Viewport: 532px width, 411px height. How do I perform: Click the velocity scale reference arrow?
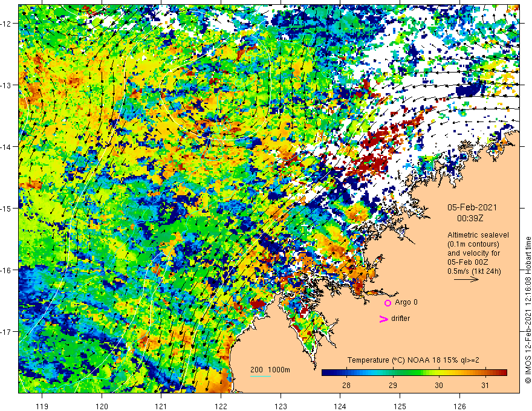(x=466, y=279)
